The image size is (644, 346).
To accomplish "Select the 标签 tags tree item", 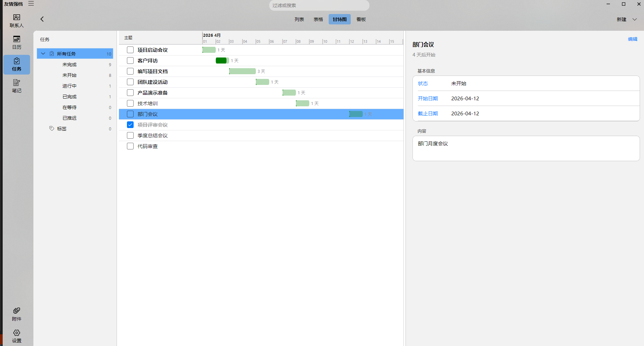I will pyautogui.click(x=62, y=129).
